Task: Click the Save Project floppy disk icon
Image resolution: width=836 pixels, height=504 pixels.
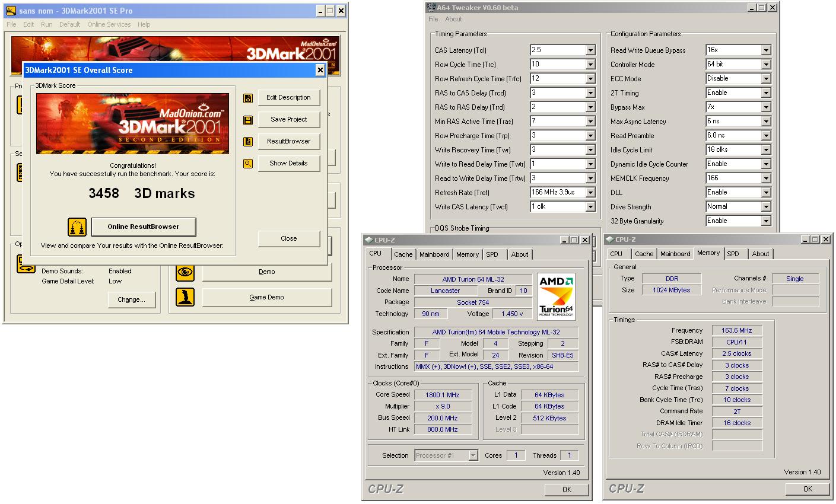Action: point(248,120)
